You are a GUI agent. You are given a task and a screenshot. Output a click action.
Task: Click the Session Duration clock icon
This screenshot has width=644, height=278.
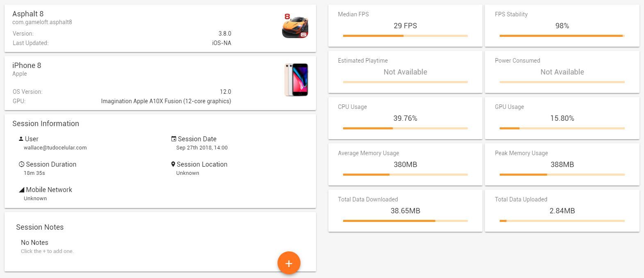tap(21, 164)
